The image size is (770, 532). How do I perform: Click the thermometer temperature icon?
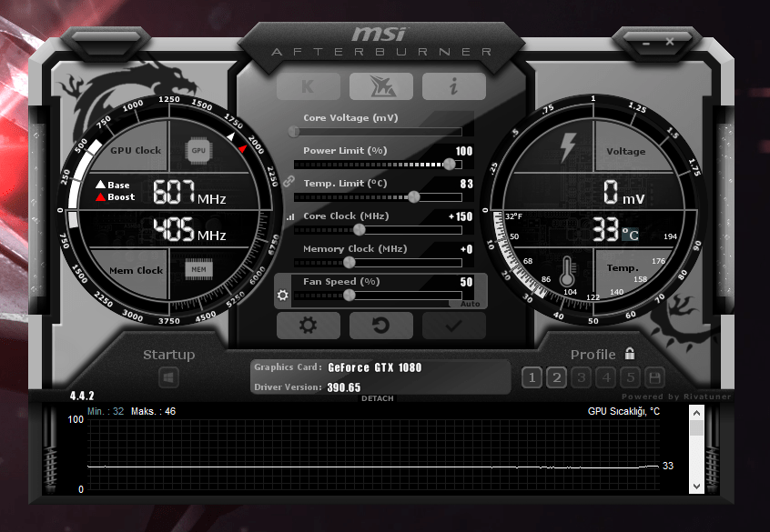click(567, 271)
